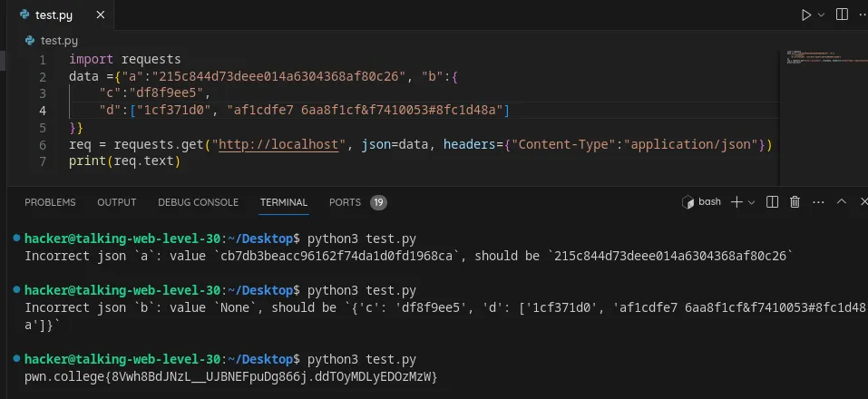Kill terminal with trash icon

pos(795,202)
